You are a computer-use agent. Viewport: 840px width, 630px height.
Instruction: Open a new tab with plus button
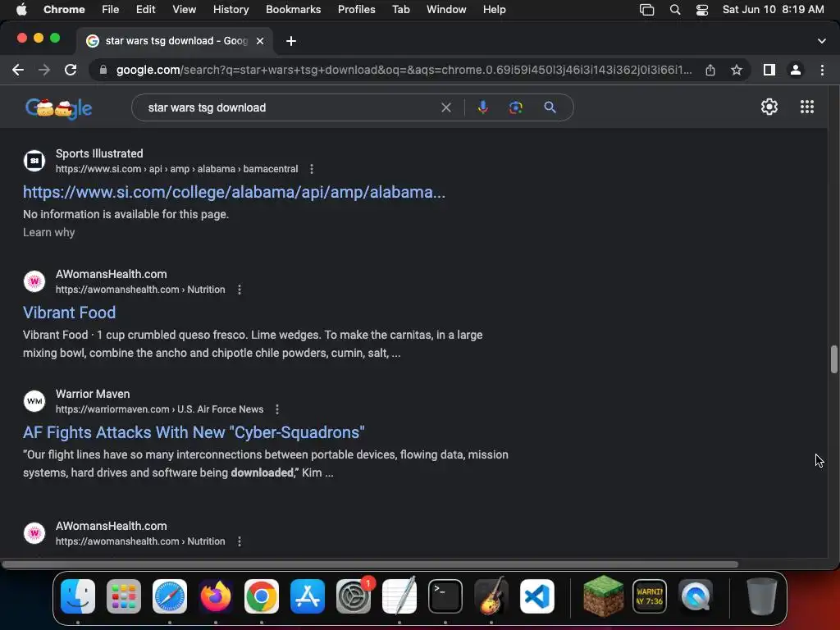(x=291, y=41)
